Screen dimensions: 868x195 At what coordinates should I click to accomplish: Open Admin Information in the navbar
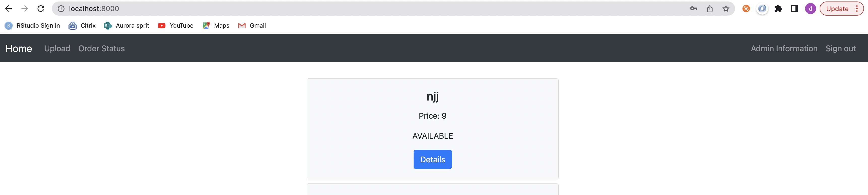pyautogui.click(x=784, y=48)
